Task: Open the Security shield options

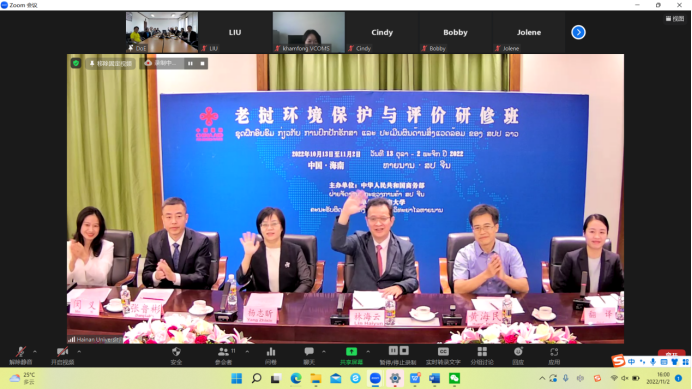Action: [176, 355]
